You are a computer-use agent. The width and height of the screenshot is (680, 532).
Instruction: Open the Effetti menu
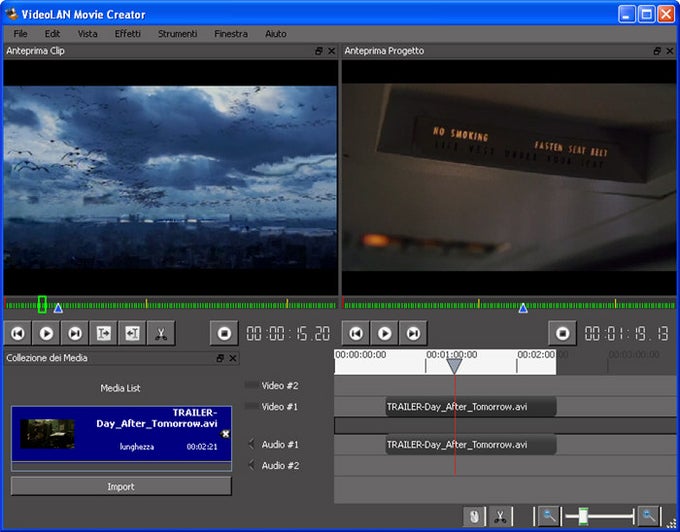click(128, 33)
